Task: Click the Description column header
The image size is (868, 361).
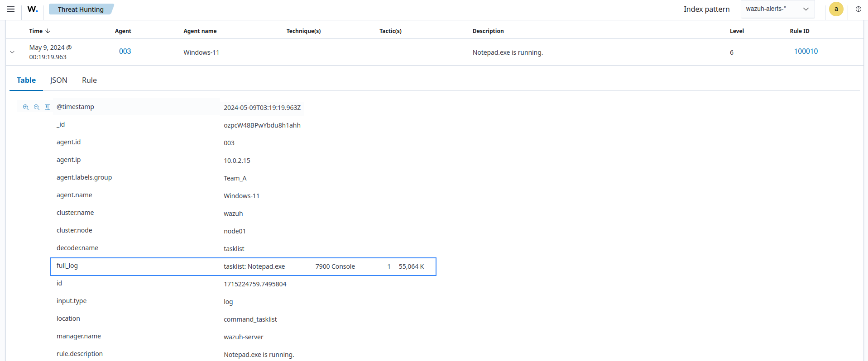Action: [x=488, y=31]
